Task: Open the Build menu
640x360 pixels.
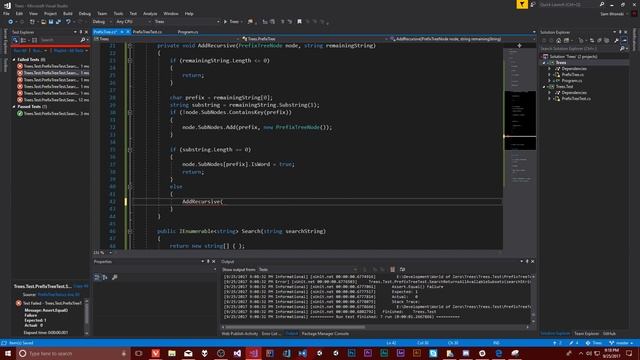Action: 68,13
